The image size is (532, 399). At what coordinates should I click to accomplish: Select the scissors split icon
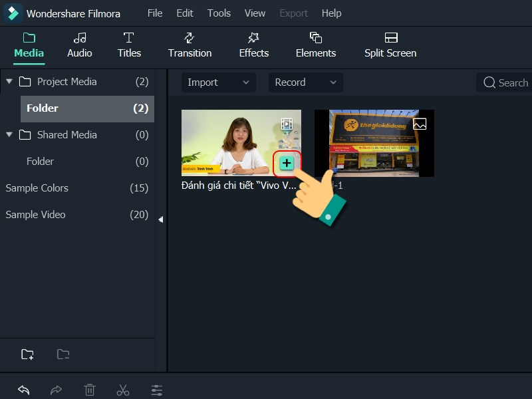pos(123,390)
